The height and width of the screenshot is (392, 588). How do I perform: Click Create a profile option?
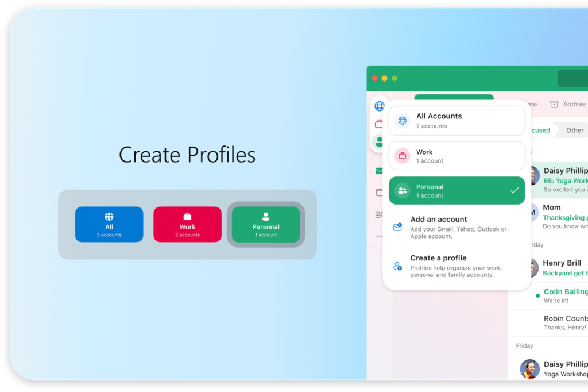pyautogui.click(x=457, y=266)
